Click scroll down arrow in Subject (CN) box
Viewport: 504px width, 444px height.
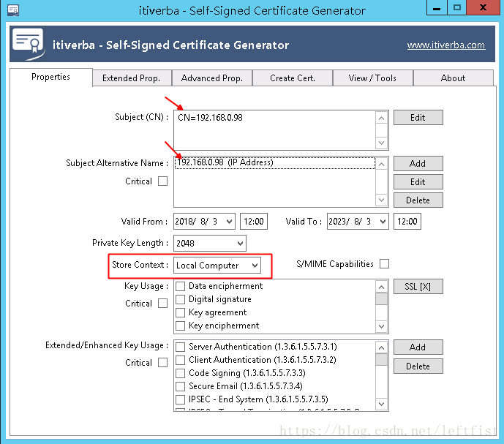point(382,143)
